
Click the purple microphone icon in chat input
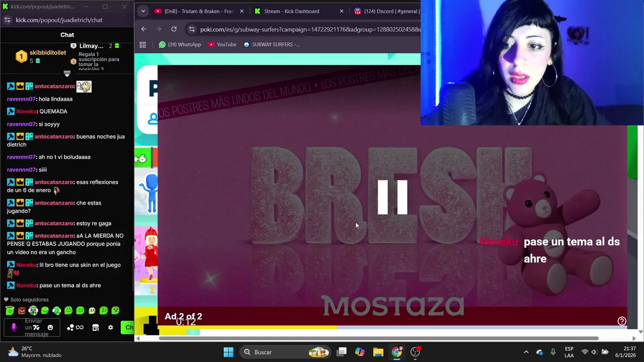point(14,327)
